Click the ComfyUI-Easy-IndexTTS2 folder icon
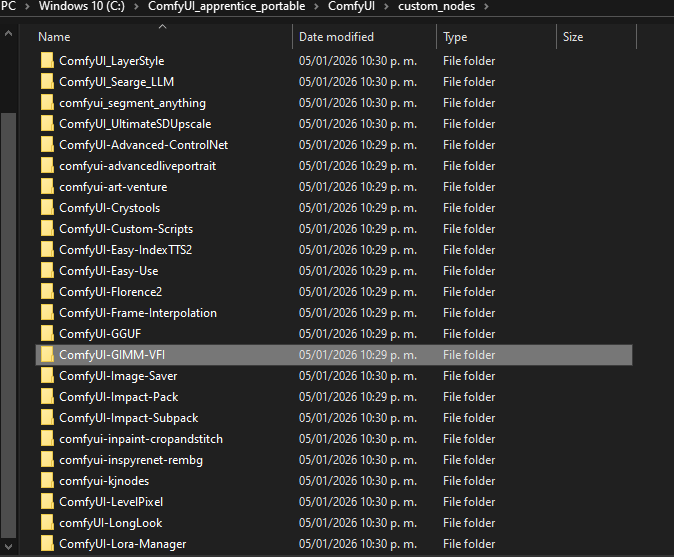Viewport: 674px width, 557px height. (x=47, y=250)
